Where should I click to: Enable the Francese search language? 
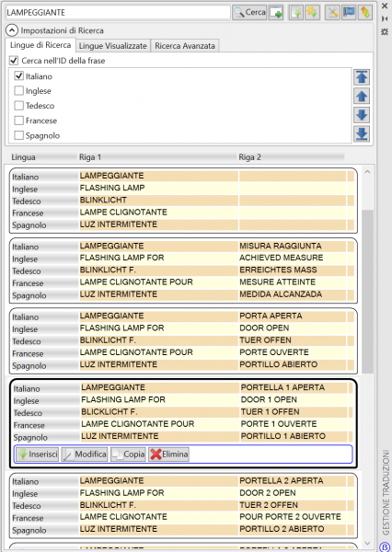coord(19,121)
